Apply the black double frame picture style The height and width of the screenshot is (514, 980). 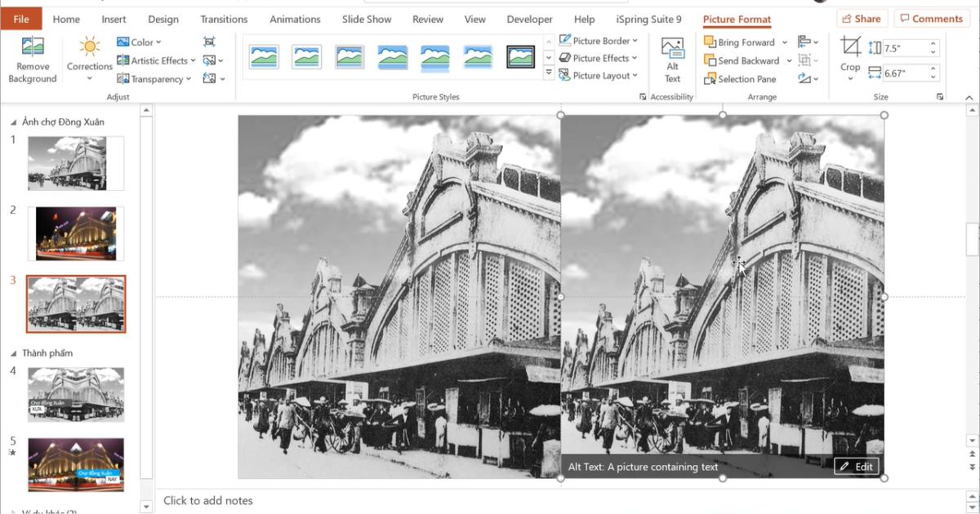click(x=520, y=57)
